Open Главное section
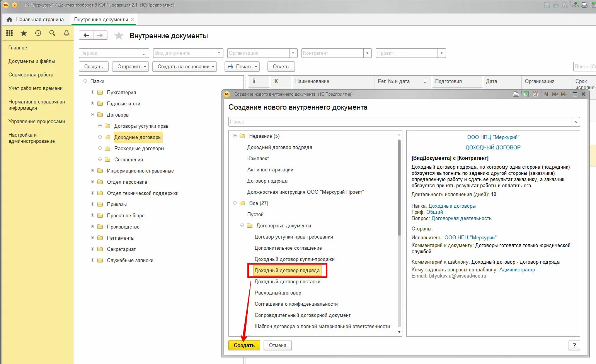596x364 pixels. 18,48
